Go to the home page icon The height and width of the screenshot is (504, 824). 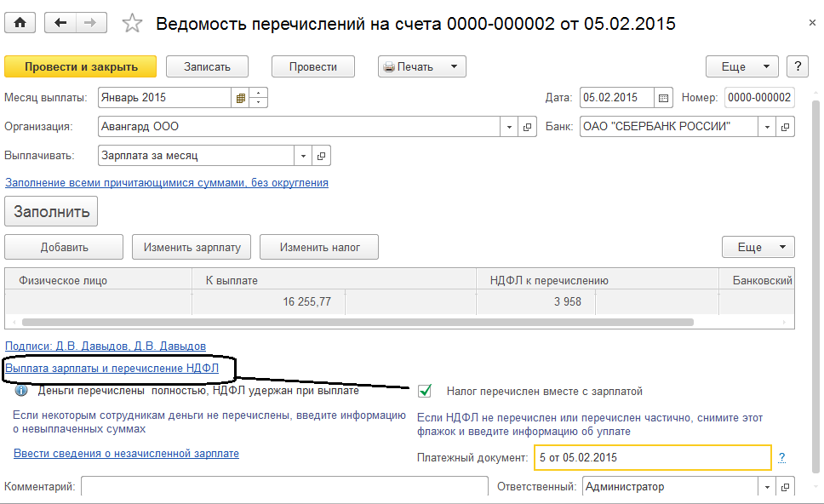coord(20,23)
